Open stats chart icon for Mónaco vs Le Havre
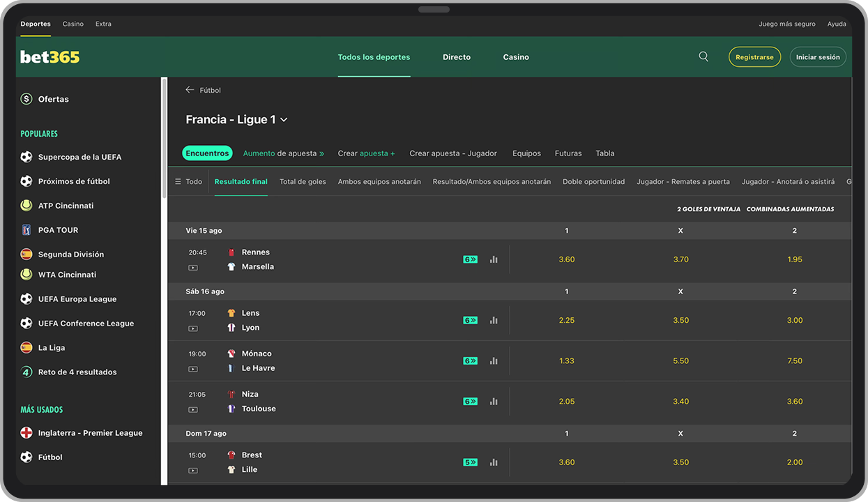This screenshot has height=502, width=868. (x=494, y=361)
